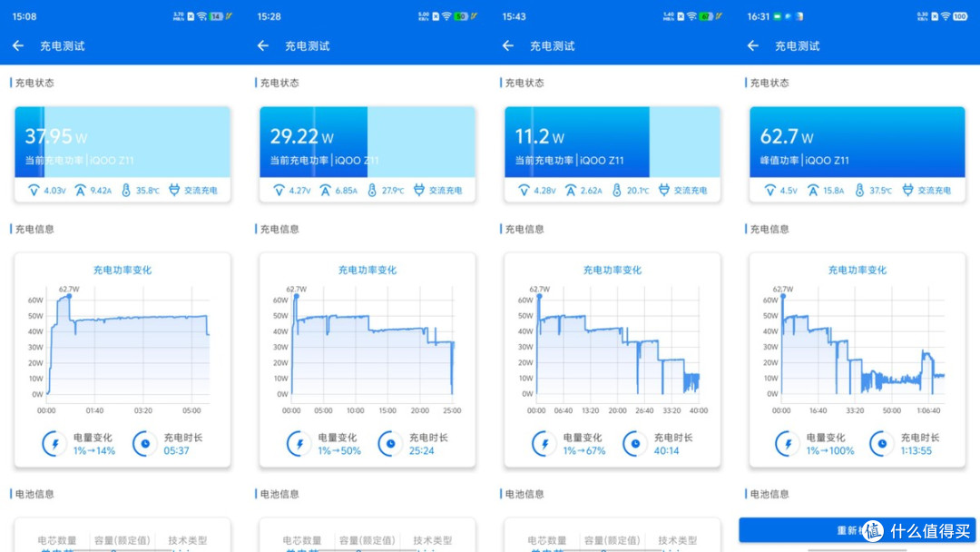This screenshot has width=980, height=552.
Task: Tap plug icon in the 11.2 W card
Action: [663, 190]
